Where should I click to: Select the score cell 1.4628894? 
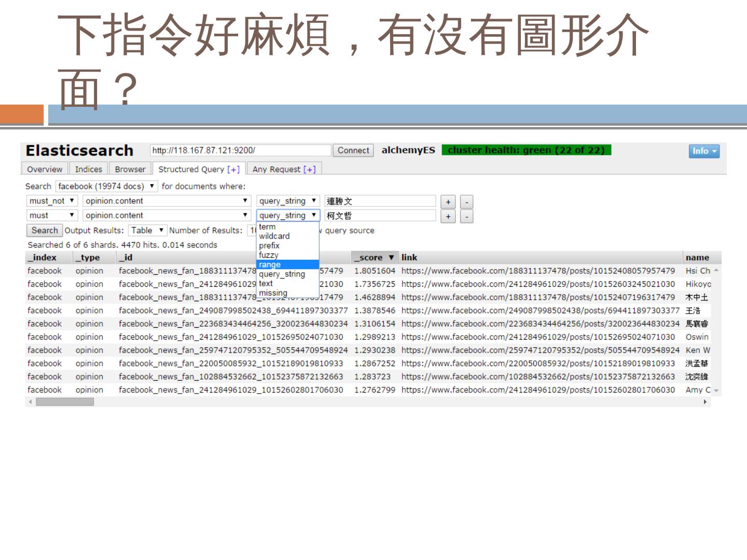[375, 297]
